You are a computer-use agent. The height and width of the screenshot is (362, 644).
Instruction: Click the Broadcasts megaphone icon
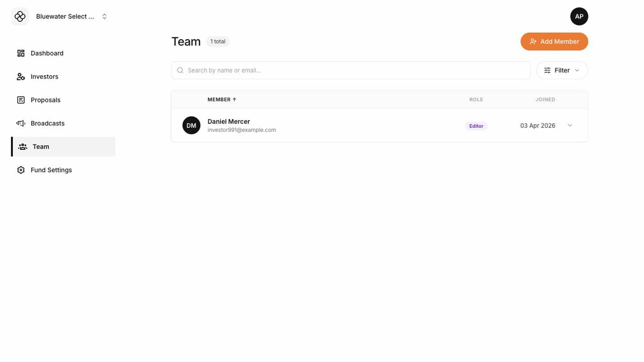(x=21, y=123)
